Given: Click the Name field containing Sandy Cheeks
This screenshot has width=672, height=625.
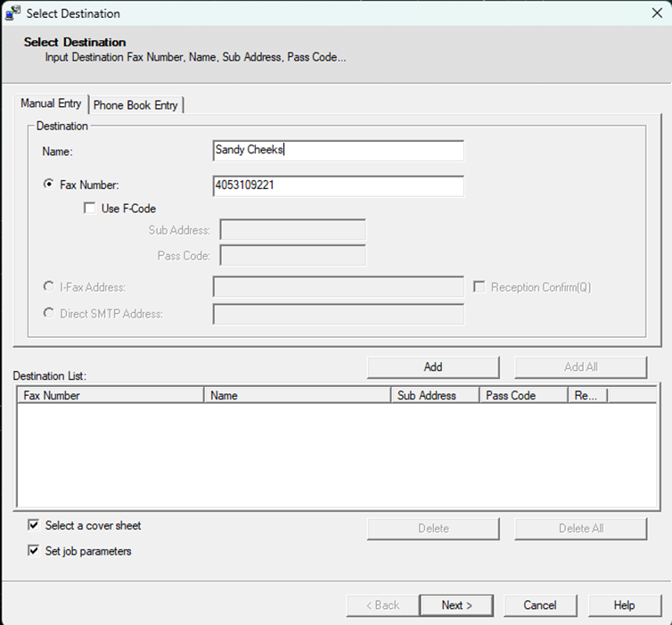Looking at the screenshot, I should pos(339,151).
